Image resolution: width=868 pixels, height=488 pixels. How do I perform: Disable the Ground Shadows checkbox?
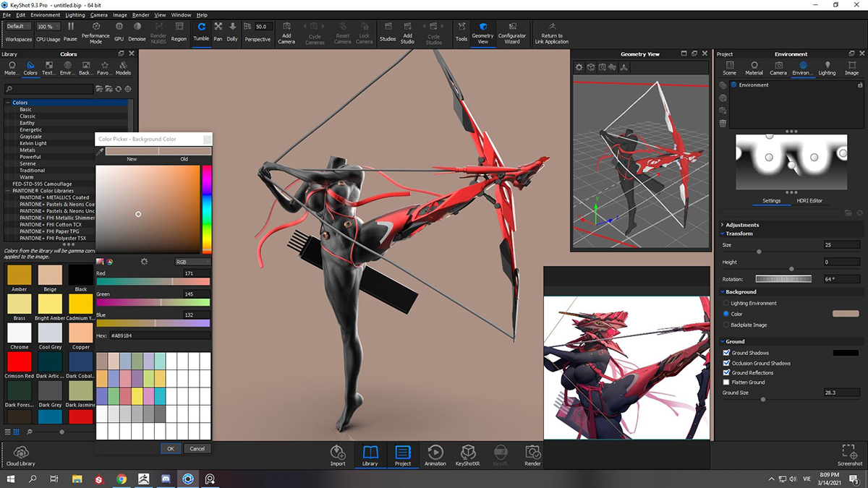[x=727, y=353]
